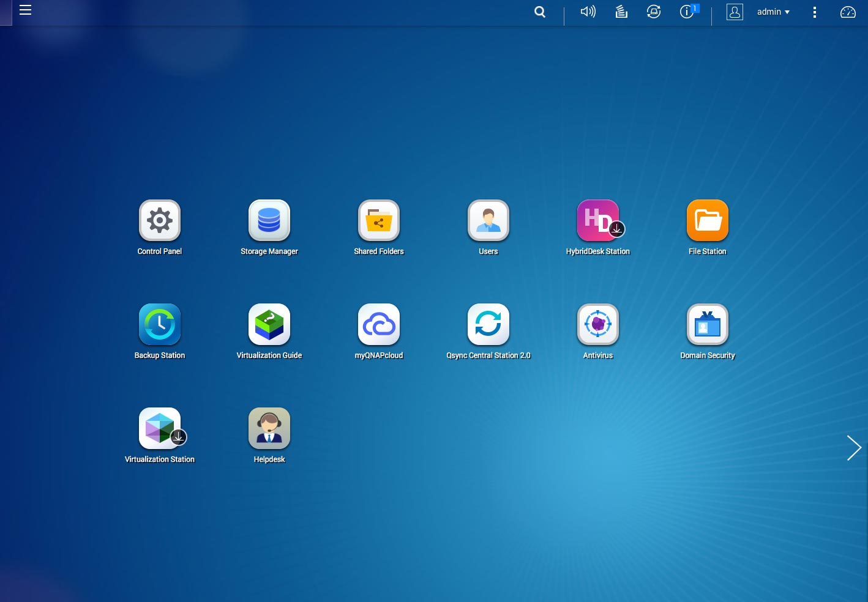Open Qsync Central Station 2.0
Image resolution: width=868 pixels, height=602 pixels.
(488, 325)
